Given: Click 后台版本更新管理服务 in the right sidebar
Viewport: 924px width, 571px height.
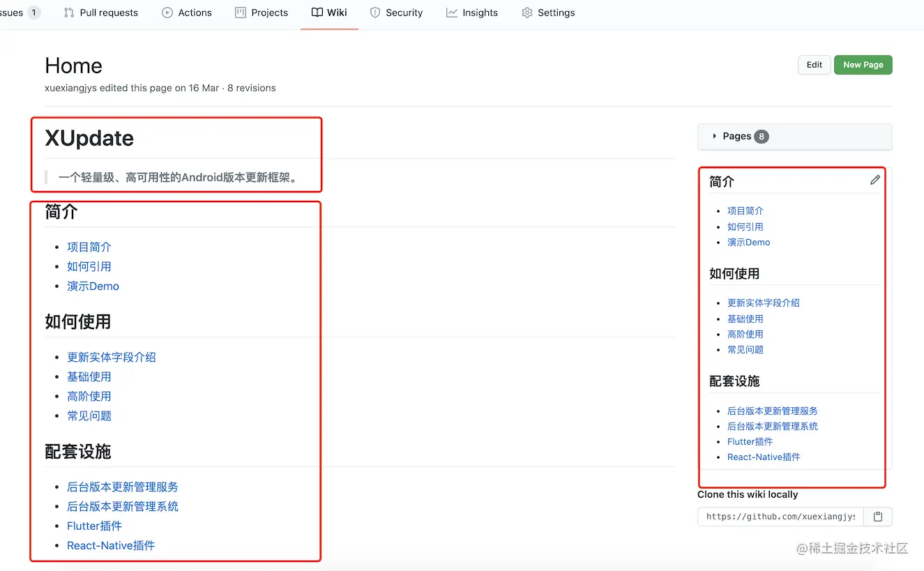Looking at the screenshot, I should (773, 411).
